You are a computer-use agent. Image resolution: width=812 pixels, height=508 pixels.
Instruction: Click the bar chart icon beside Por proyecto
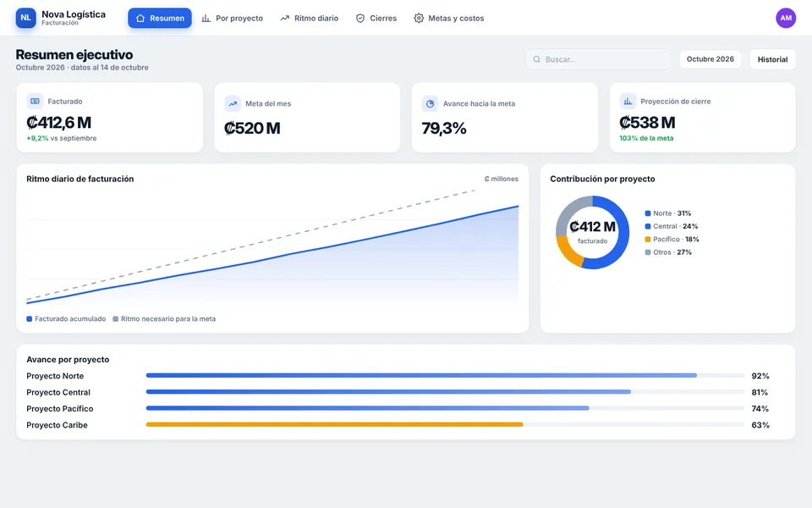[x=206, y=18]
